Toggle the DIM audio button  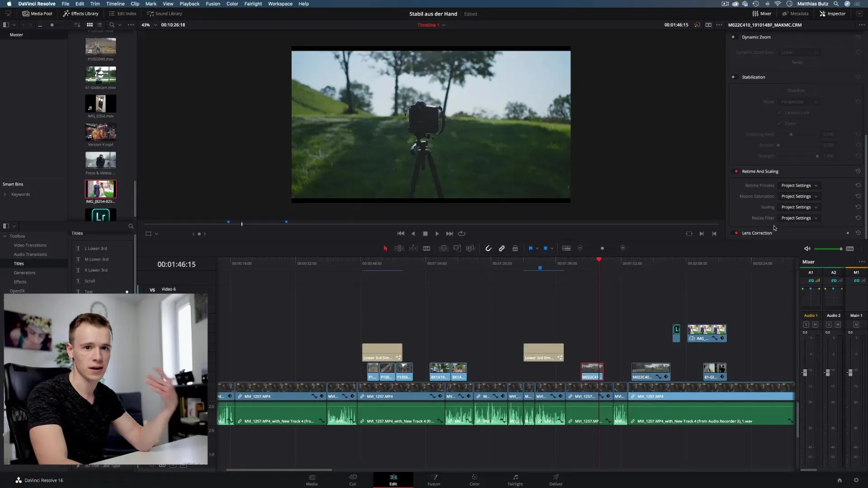849,249
